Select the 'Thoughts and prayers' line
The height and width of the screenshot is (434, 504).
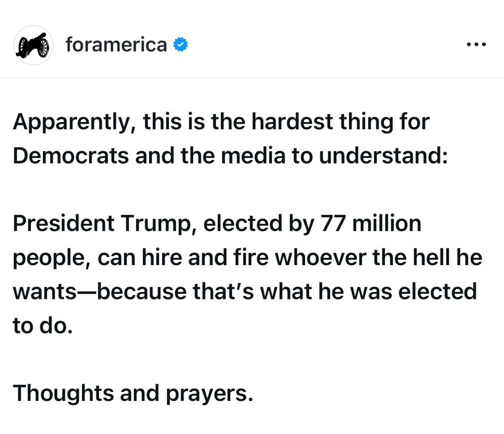click(x=133, y=393)
